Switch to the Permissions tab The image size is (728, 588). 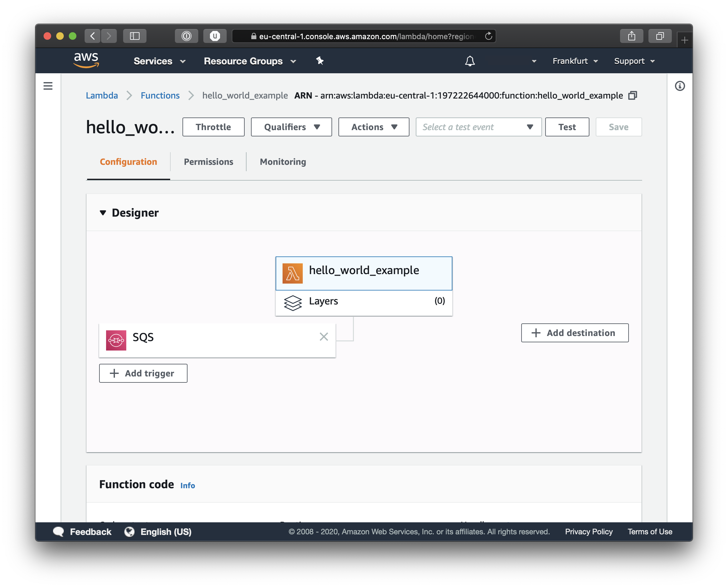point(208,162)
